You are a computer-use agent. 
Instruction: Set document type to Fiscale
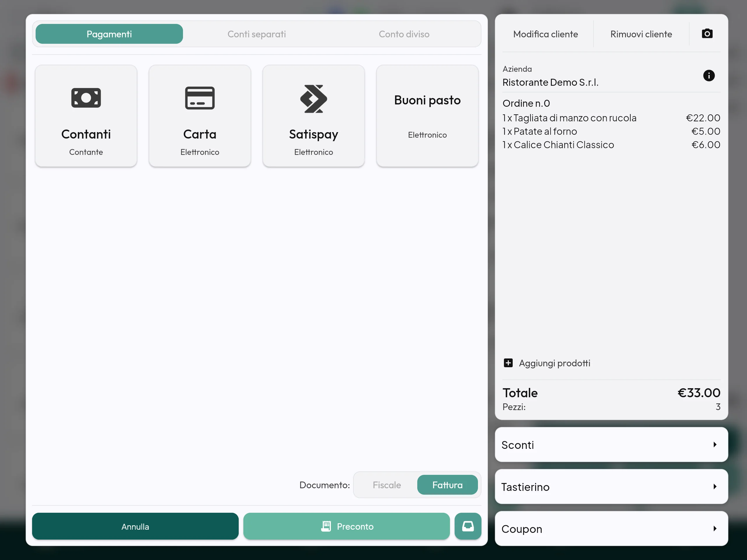pyautogui.click(x=387, y=485)
